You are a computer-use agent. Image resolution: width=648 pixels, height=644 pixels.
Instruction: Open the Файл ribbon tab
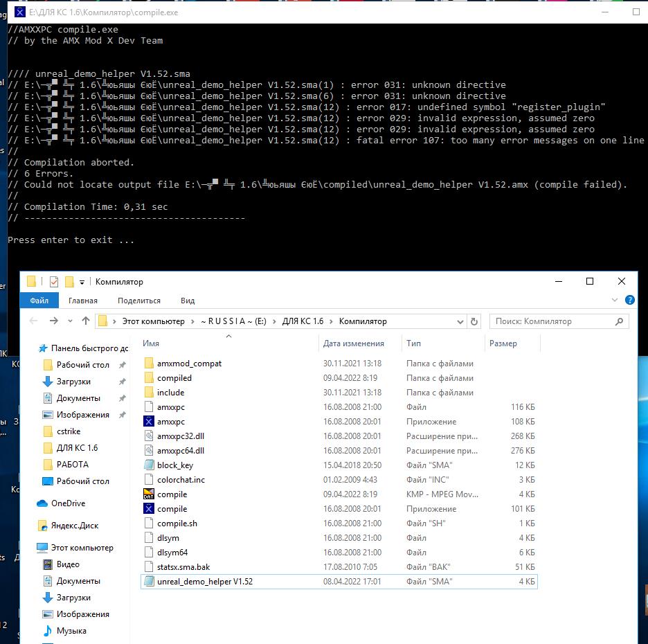tap(39, 301)
